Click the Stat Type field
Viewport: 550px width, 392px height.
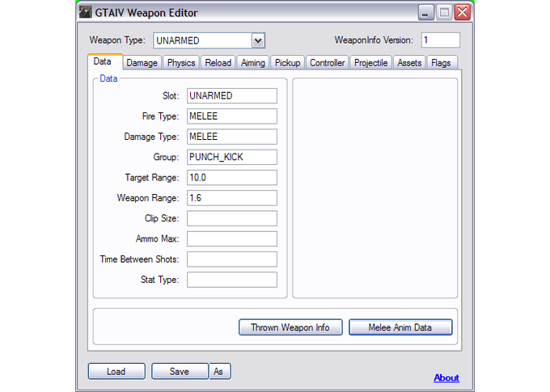232,280
